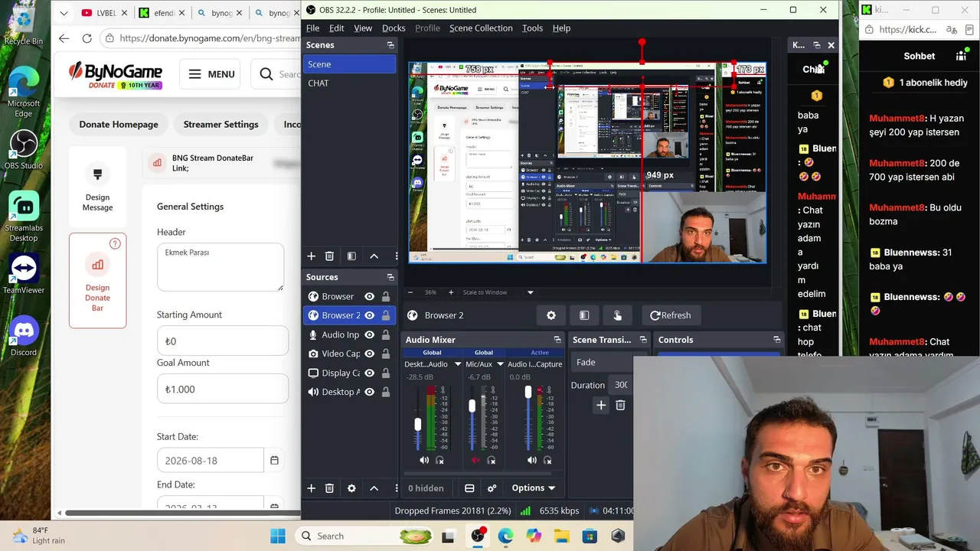The width and height of the screenshot is (980, 551).
Task: Open ByNoGame MENU hamburger dropdown
Action: pyautogui.click(x=211, y=74)
